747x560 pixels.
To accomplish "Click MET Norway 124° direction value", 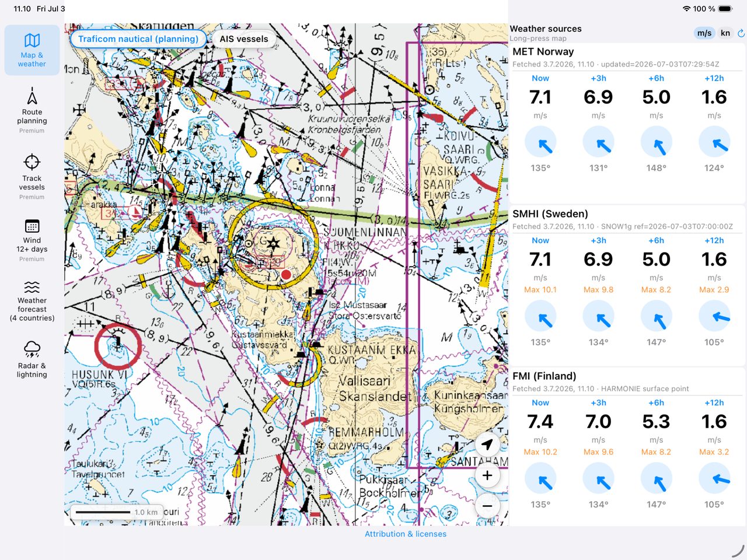I will tap(714, 168).
